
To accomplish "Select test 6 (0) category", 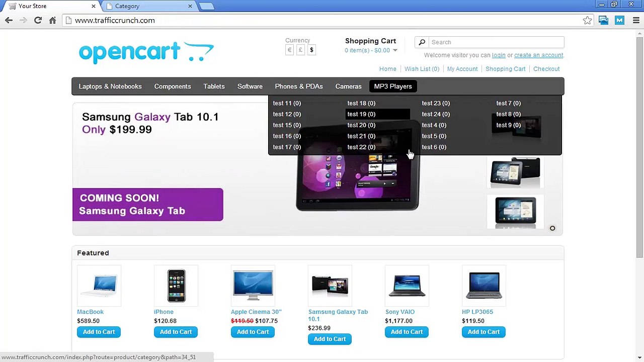I will [434, 147].
